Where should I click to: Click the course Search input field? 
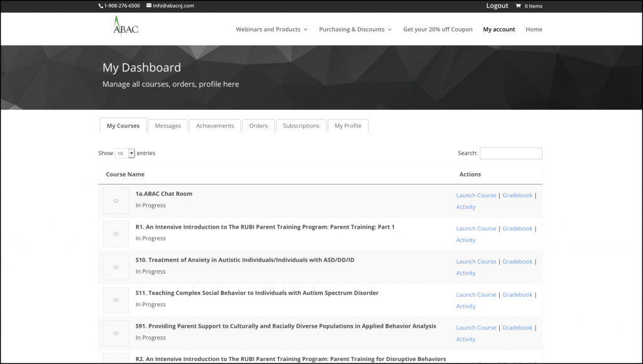point(511,153)
